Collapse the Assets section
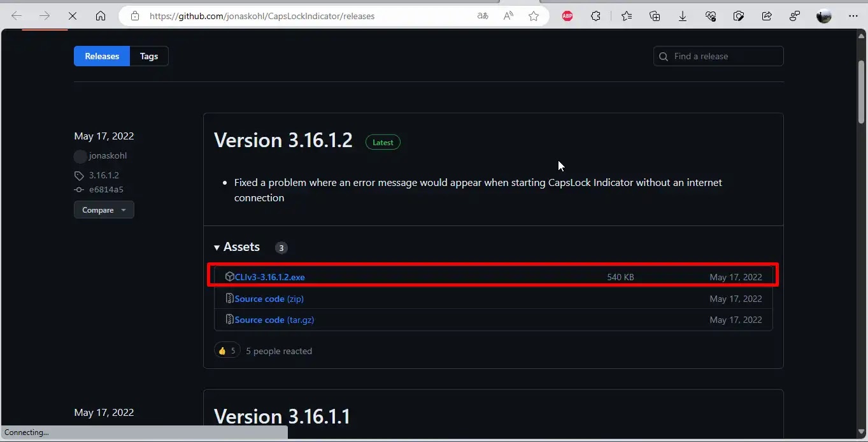Screen dimensions: 868x442 click(x=237, y=247)
